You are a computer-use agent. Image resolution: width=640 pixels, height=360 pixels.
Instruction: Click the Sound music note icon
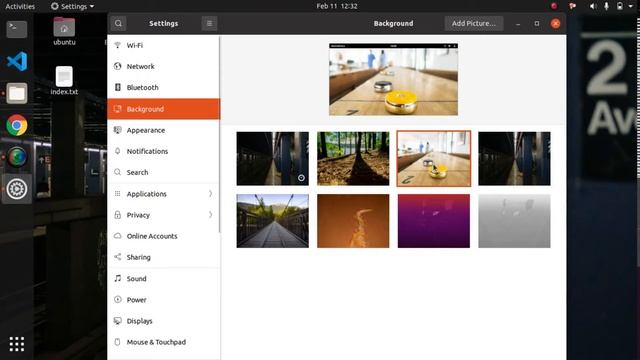pyautogui.click(x=118, y=278)
